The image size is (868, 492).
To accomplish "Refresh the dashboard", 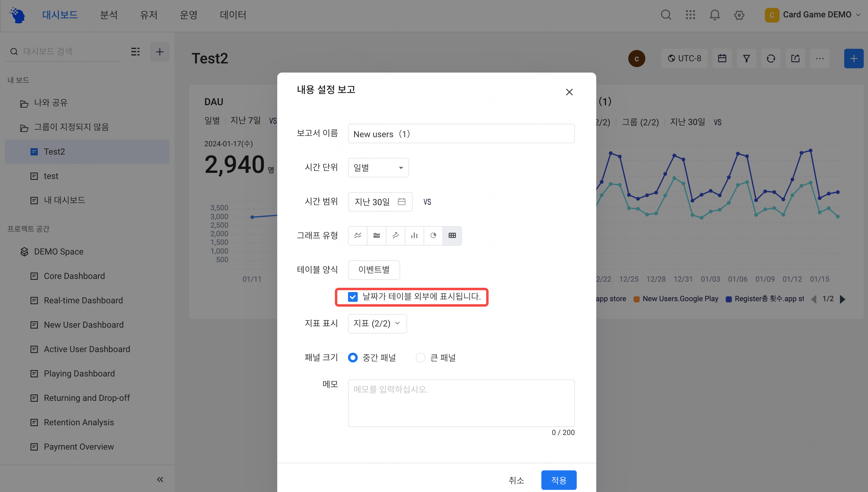I will point(771,59).
